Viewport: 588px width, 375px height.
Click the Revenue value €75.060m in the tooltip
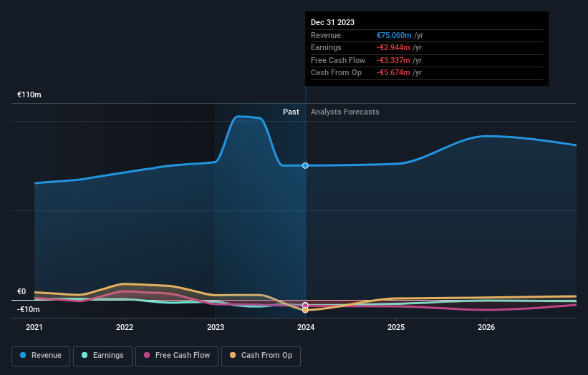pos(394,35)
